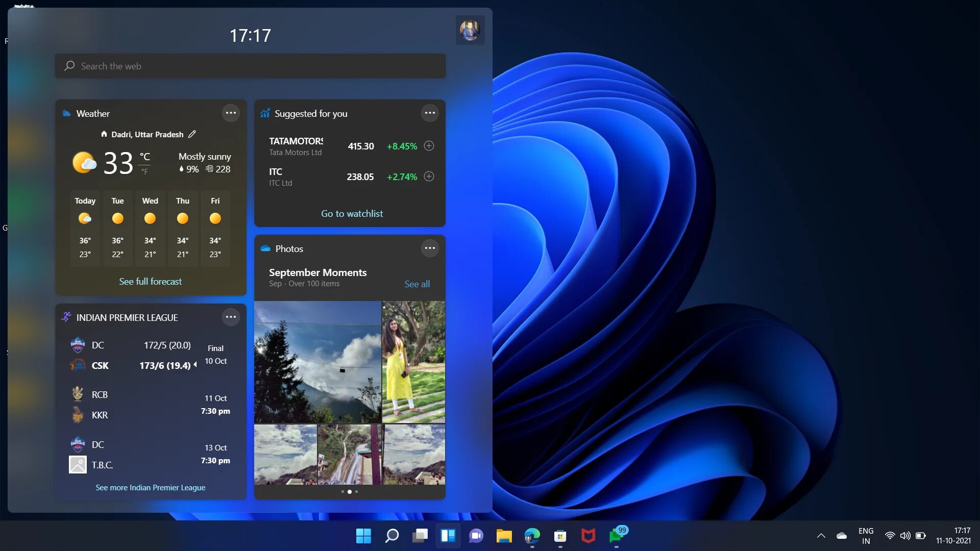The image size is (980, 551).
Task: Expand the ITC stock watchlist entry
Action: [x=429, y=176]
